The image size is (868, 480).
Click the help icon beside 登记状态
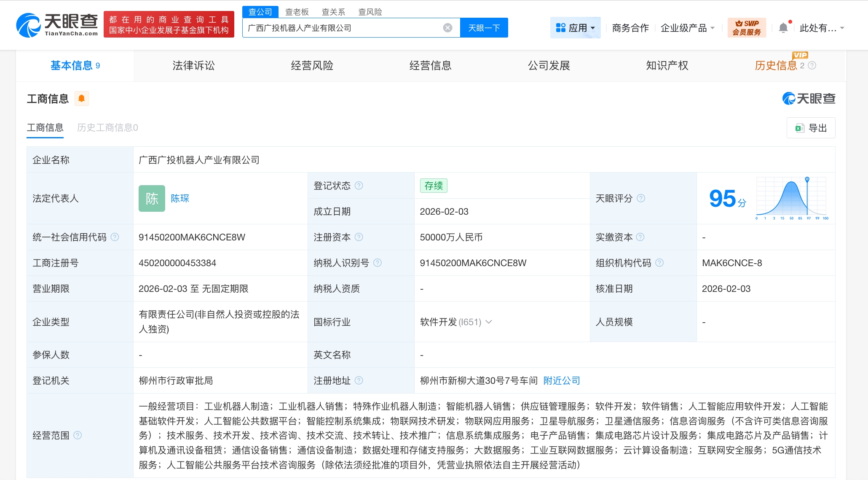[x=358, y=185]
